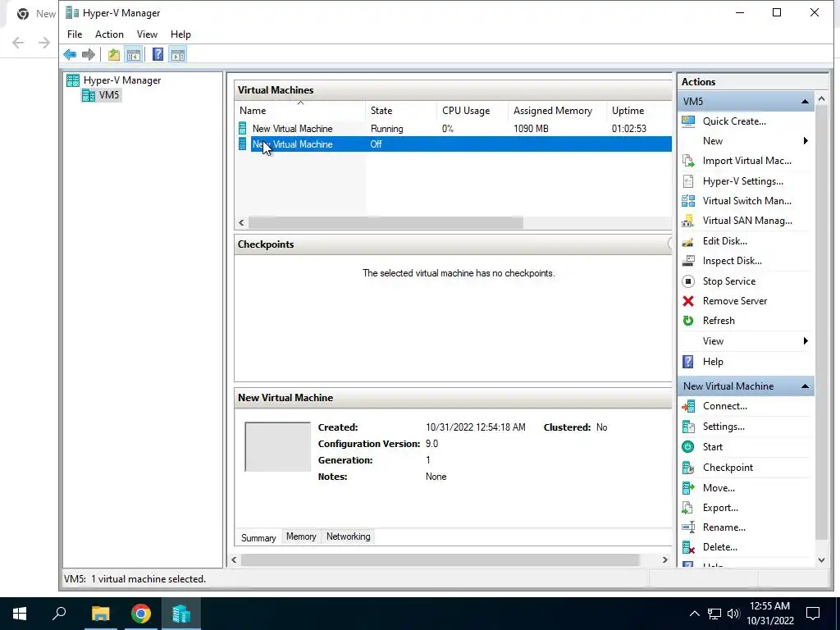
Task: Click the blue Help question mark toolbar icon
Action: (x=158, y=54)
